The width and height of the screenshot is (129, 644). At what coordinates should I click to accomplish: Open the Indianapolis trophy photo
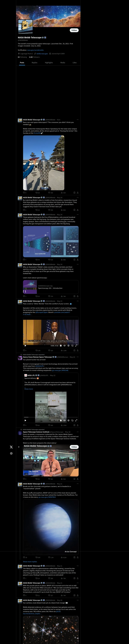[44, 163]
